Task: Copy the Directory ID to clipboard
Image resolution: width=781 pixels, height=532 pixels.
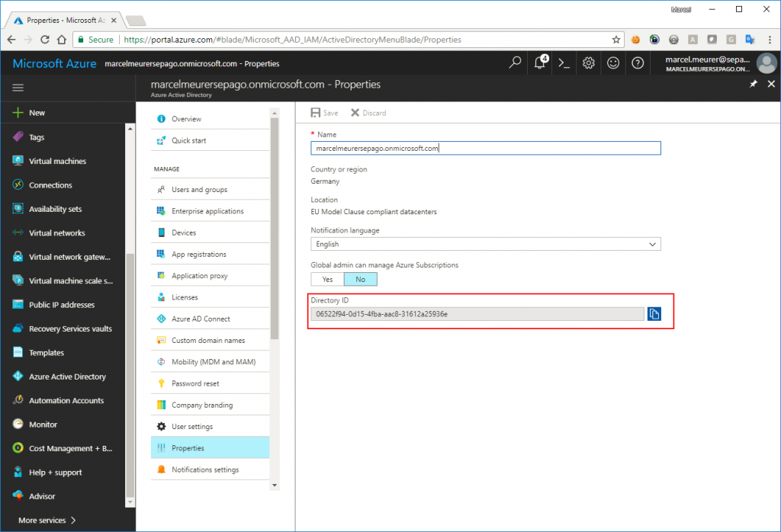Action: click(x=654, y=313)
